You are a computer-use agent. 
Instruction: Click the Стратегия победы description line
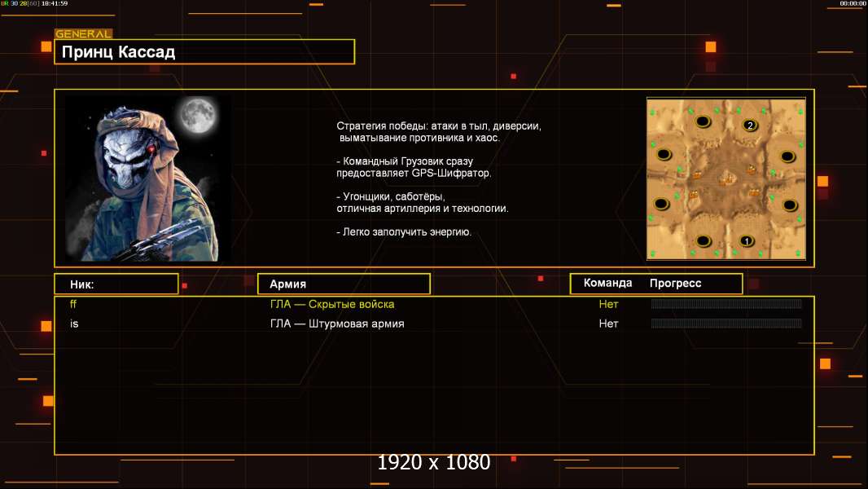tap(439, 126)
